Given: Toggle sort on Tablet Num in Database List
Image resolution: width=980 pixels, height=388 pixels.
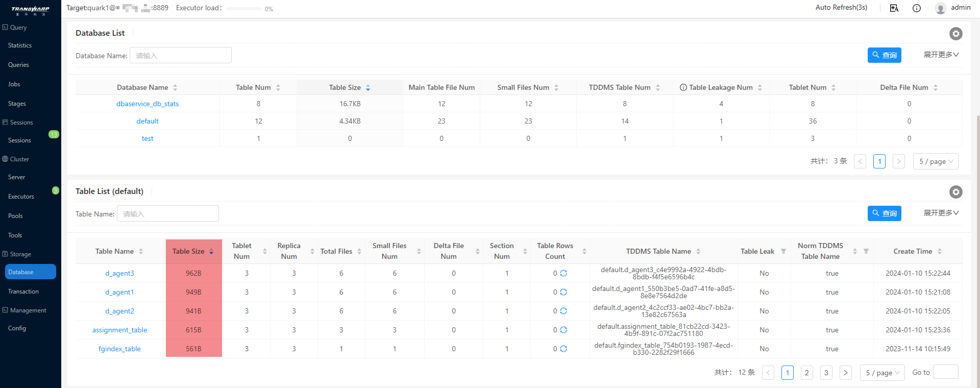Looking at the screenshot, I should 834,88.
